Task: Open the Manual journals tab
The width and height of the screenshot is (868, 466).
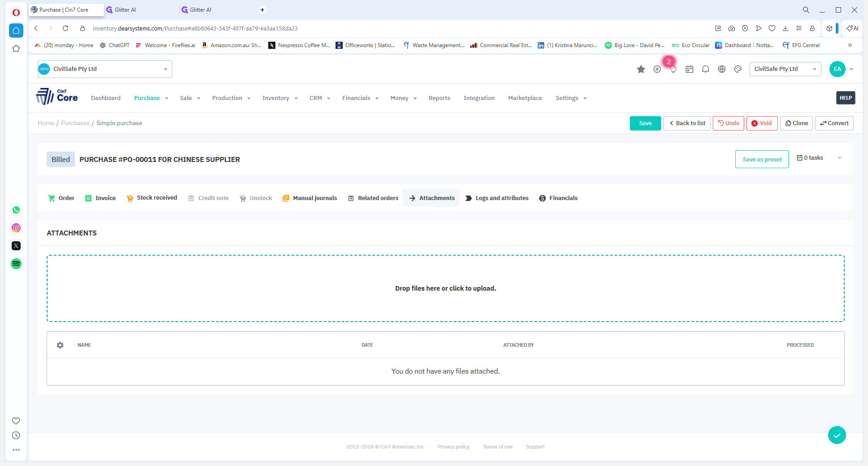Action: [x=310, y=198]
